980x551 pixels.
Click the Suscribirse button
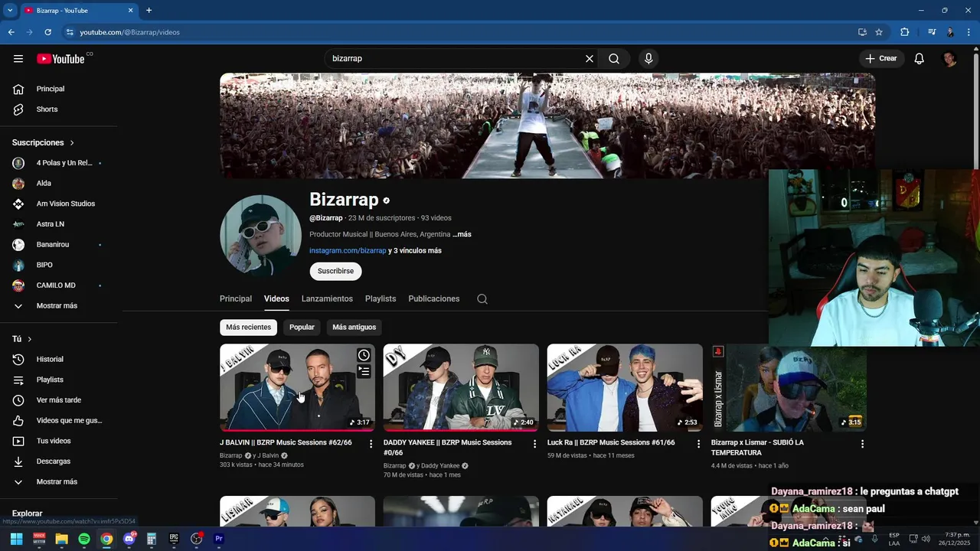point(335,272)
